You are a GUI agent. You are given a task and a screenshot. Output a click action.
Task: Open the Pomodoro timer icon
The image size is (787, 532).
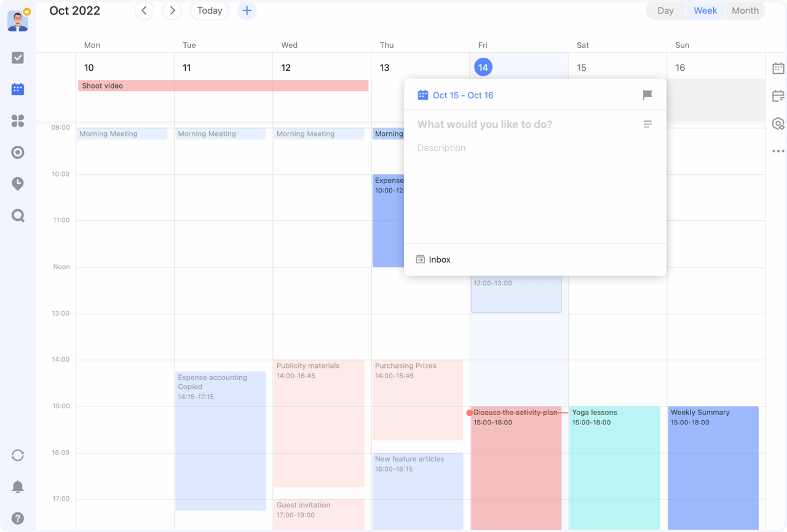[18, 183]
